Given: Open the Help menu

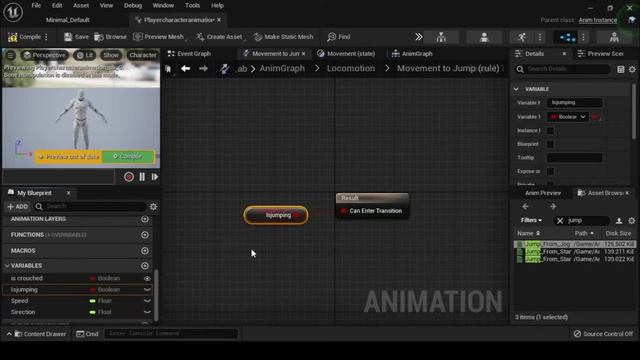Looking at the screenshot, I should (x=217, y=6).
